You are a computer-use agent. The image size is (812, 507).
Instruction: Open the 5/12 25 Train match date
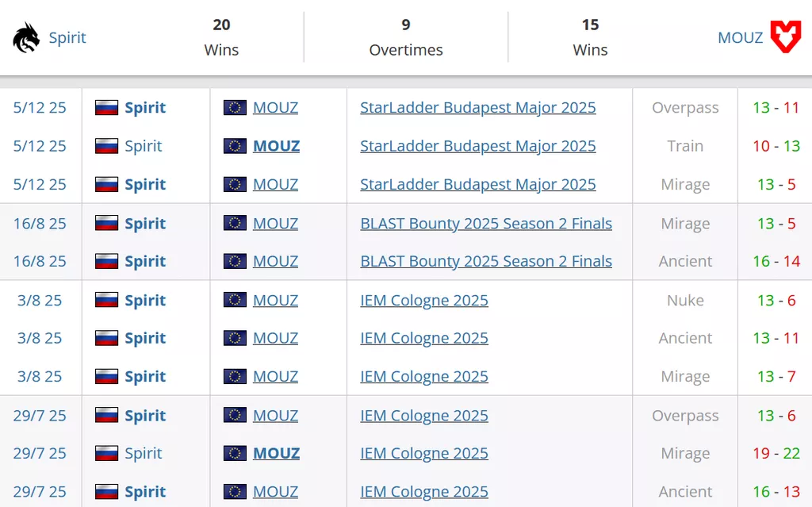(x=40, y=146)
